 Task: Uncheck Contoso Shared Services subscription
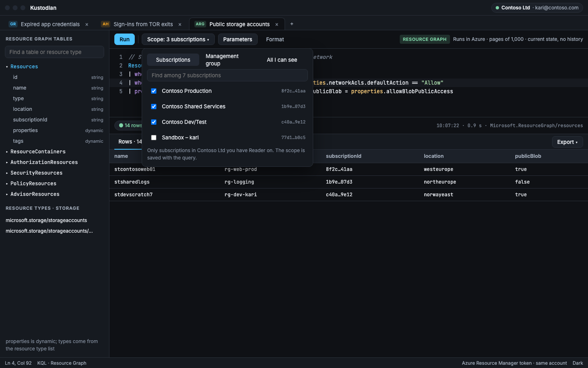pyautogui.click(x=154, y=107)
